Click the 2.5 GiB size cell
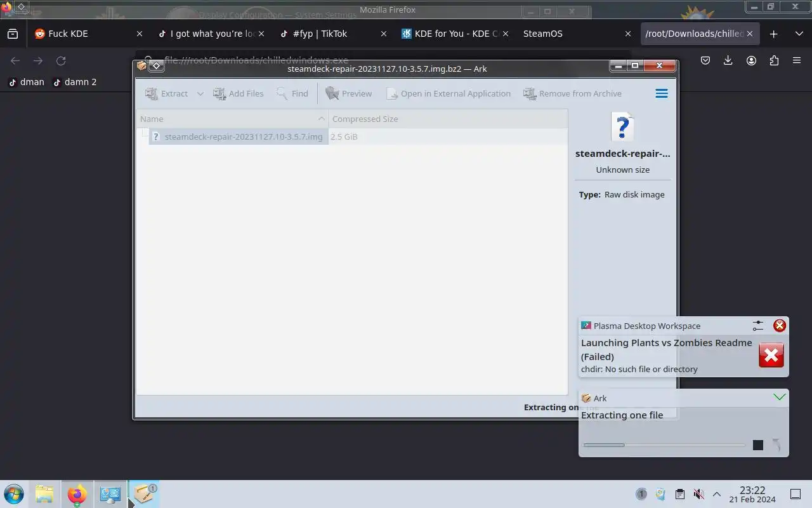Screen dimensions: 812x508 click(344, 137)
